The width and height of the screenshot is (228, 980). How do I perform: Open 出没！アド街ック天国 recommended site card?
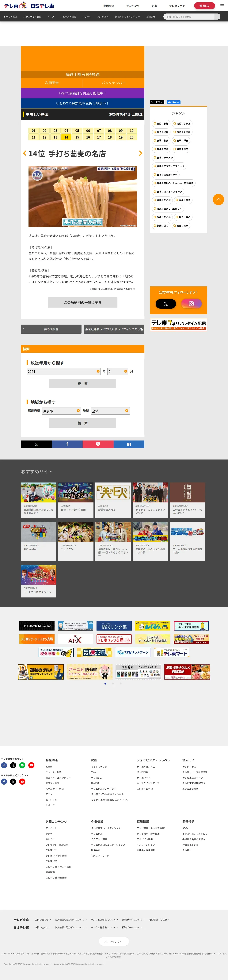[x=76, y=500]
